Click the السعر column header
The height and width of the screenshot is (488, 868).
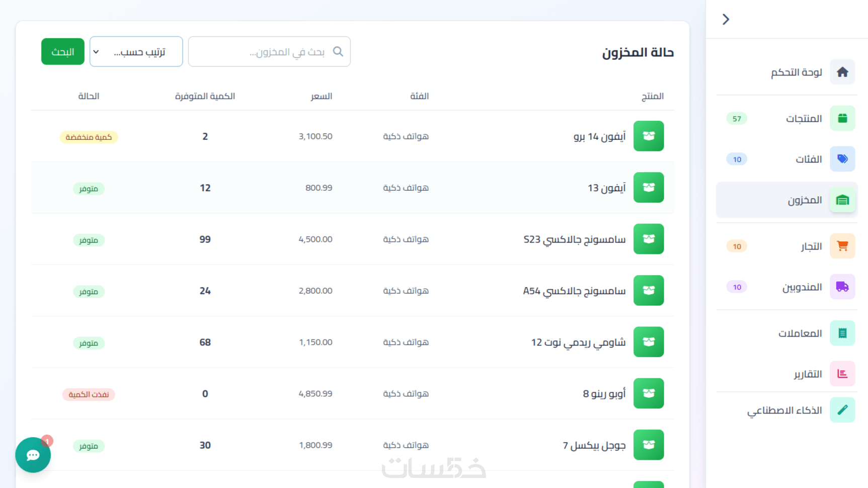[x=322, y=96]
